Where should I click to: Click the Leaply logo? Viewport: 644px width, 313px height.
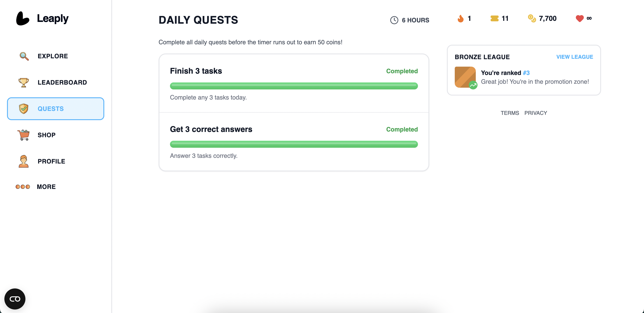tap(42, 18)
